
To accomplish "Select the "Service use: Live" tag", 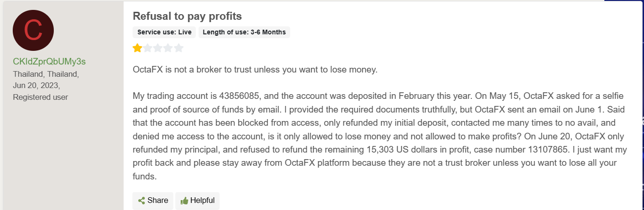I will tap(164, 32).
